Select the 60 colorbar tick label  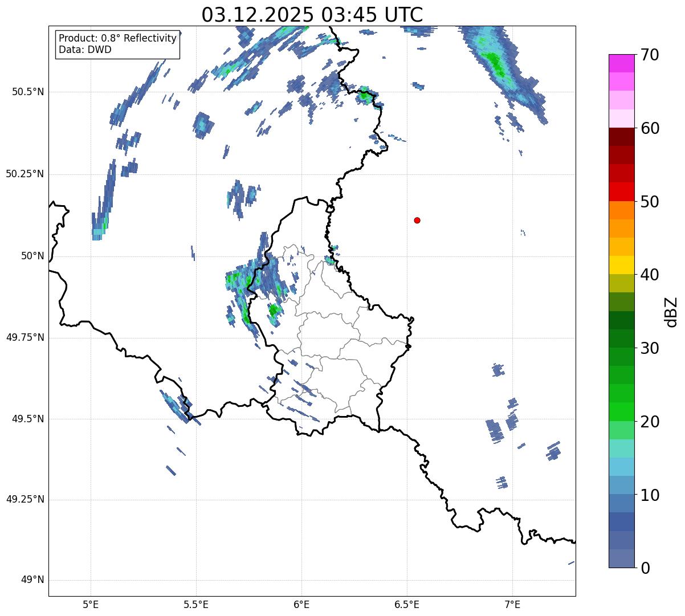tap(649, 128)
